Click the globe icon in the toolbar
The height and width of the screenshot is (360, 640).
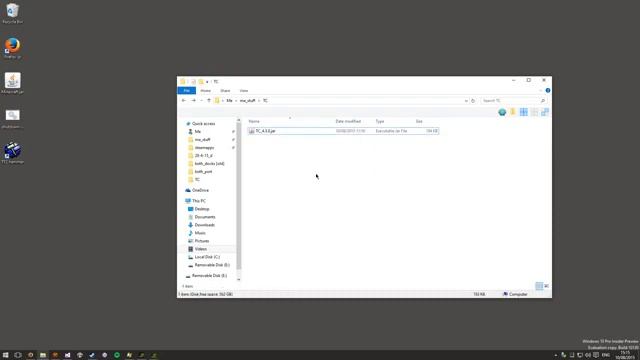pyautogui.click(x=502, y=112)
